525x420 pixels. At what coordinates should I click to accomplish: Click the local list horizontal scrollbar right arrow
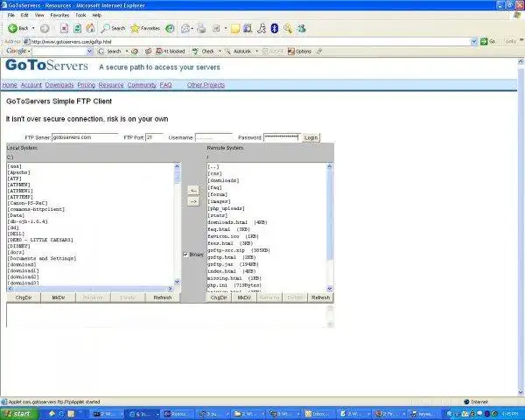click(171, 289)
